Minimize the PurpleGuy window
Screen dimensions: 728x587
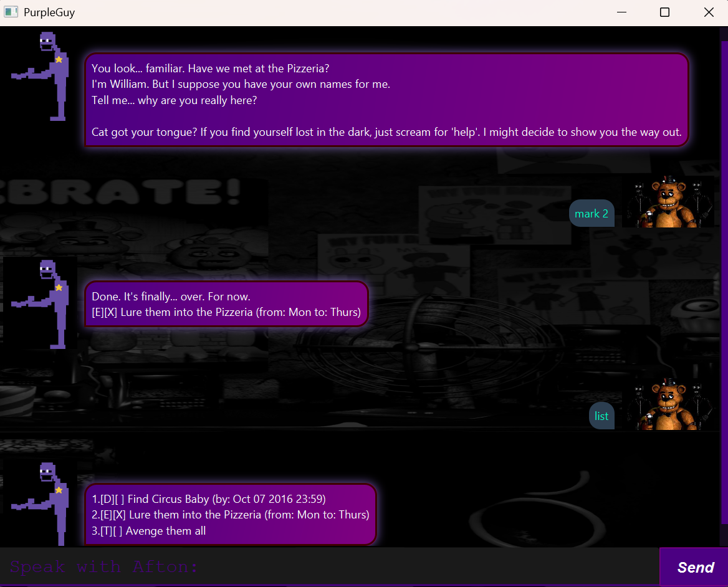pos(621,12)
